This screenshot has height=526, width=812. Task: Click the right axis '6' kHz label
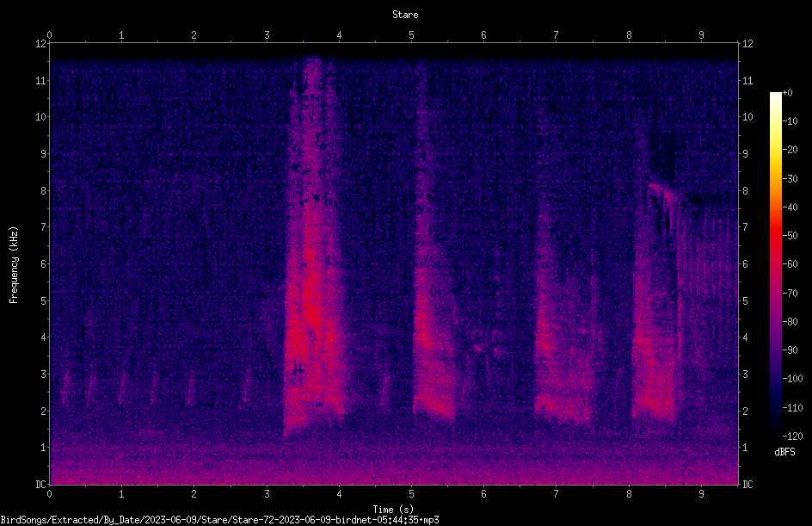tap(745, 263)
